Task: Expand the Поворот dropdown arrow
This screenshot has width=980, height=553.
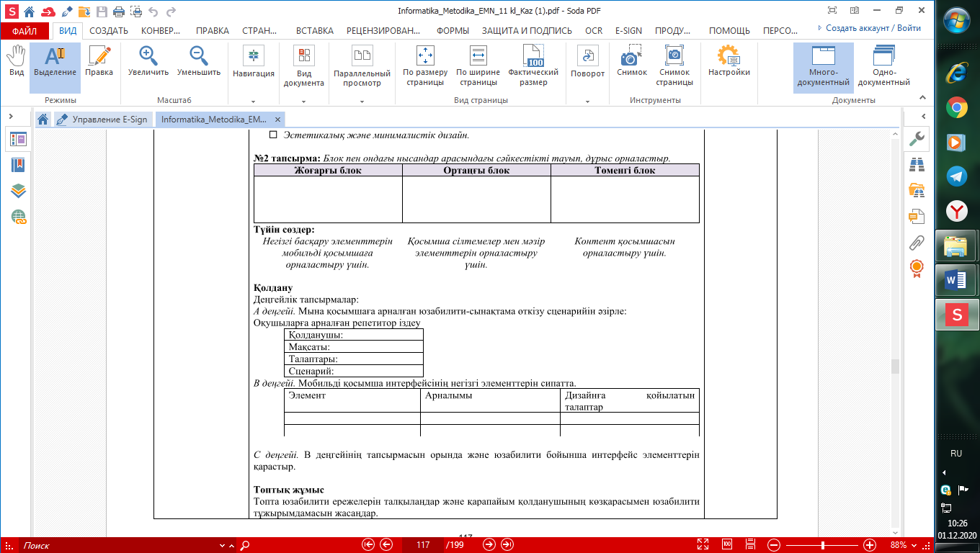Action: 588,102
